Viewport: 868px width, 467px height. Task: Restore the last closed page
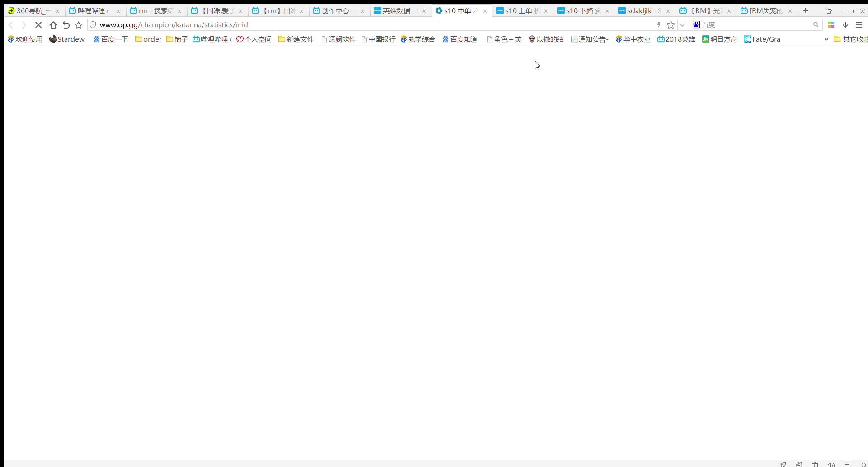pyautogui.click(x=66, y=25)
